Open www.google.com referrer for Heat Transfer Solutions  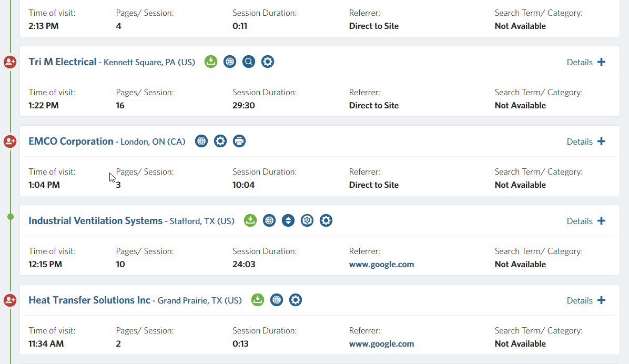(x=381, y=343)
